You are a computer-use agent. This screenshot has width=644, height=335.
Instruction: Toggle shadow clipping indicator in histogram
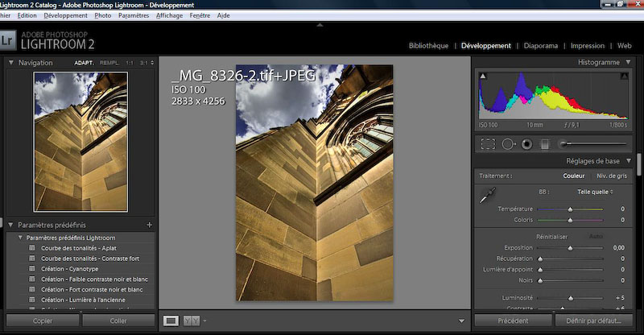click(483, 76)
